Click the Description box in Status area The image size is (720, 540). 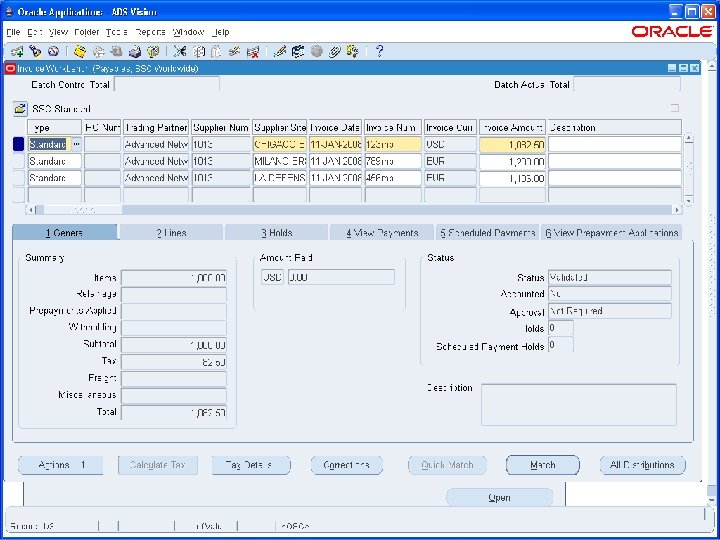[x=579, y=405]
